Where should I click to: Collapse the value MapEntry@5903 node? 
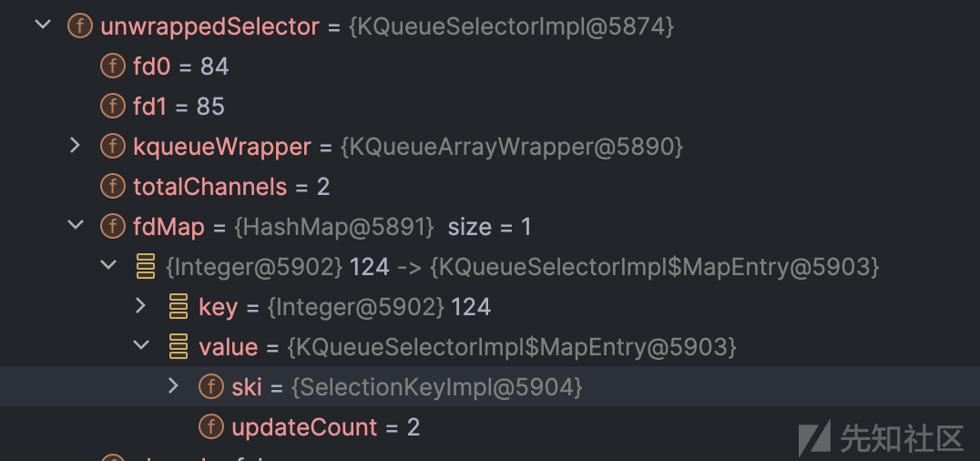(141, 346)
